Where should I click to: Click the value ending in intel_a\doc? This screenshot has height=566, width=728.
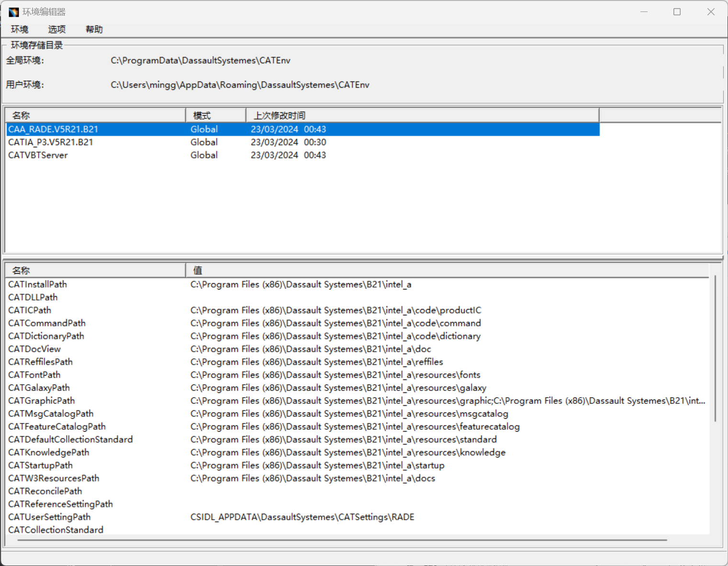[x=311, y=349]
